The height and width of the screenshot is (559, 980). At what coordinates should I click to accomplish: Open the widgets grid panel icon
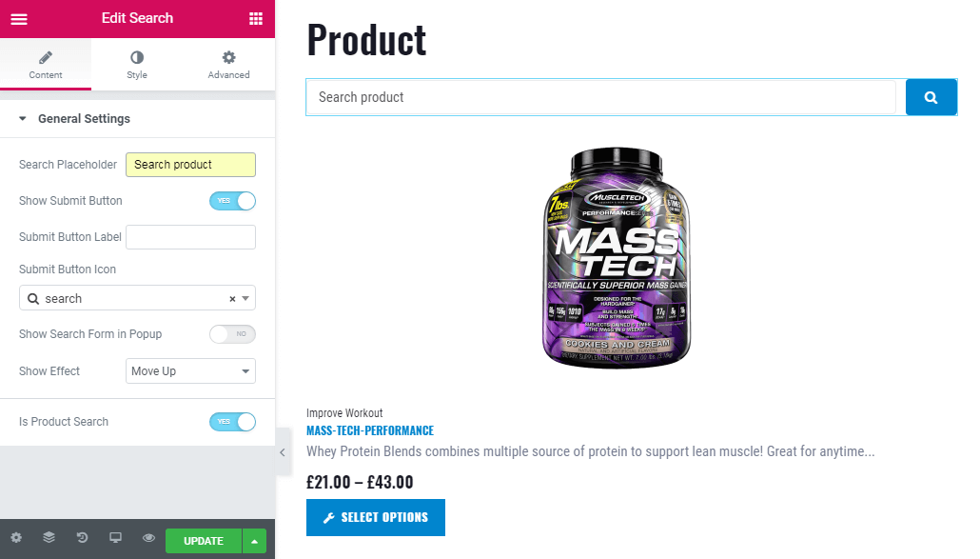[x=256, y=19]
